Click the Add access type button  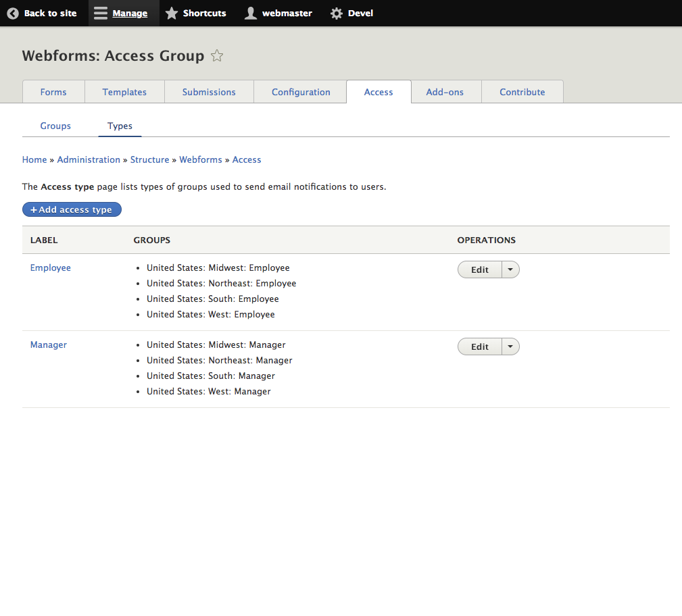coord(72,209)
